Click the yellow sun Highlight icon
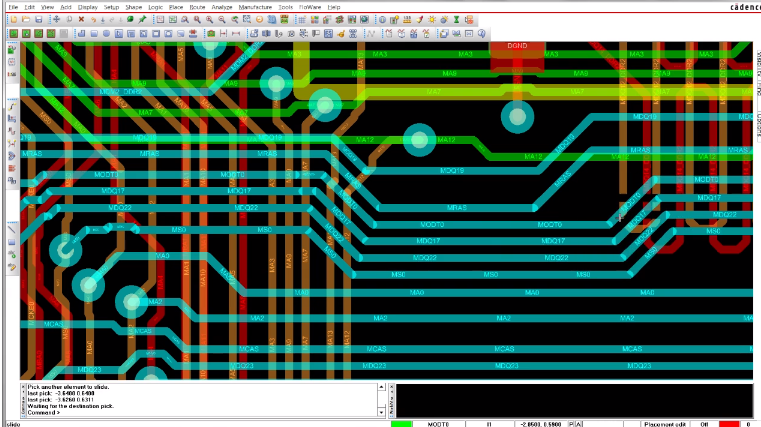Screen dimensions: 761x427 [x=432, y=19]
